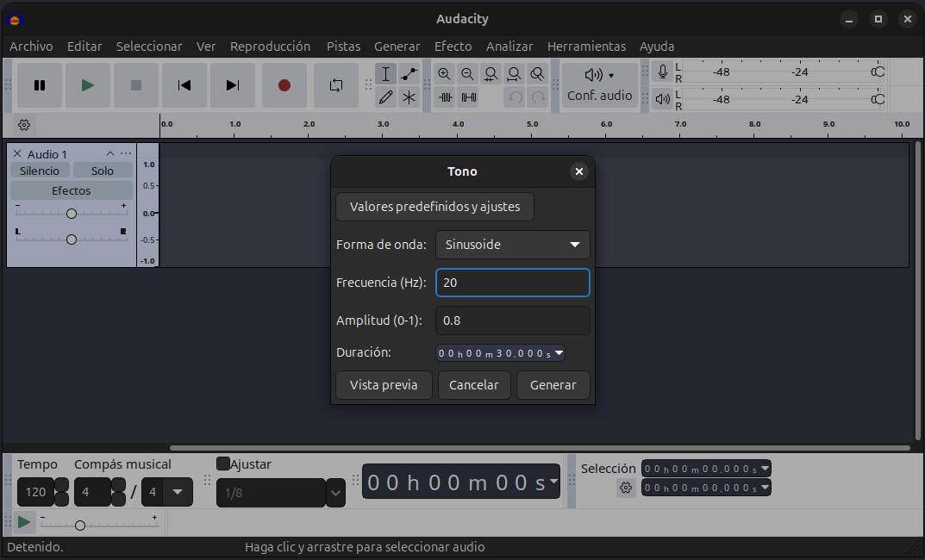This screenshot has height=560, width=925.
Task: Click the green Play button in transport toolbar
Action: pyautogui.click(x=87, y=85)
